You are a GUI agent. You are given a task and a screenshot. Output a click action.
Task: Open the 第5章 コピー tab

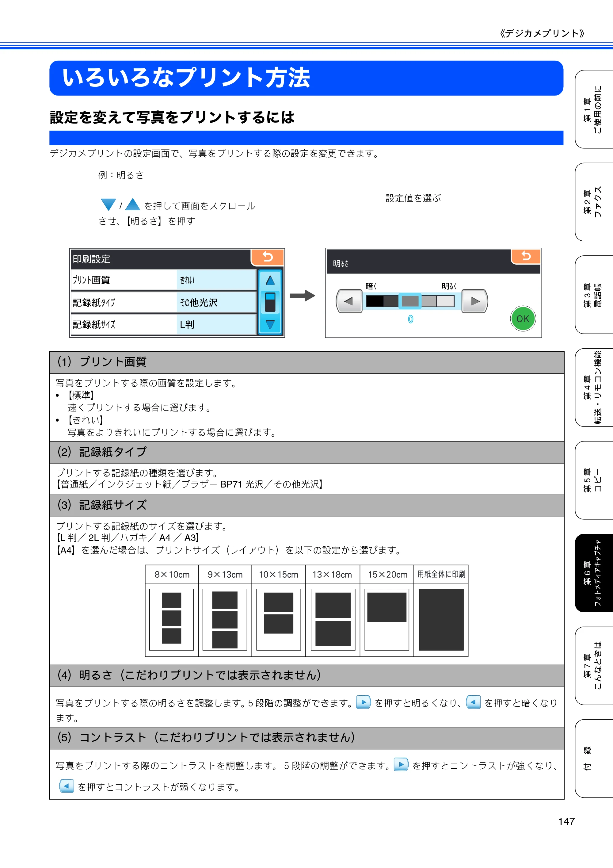click(594, 480)
